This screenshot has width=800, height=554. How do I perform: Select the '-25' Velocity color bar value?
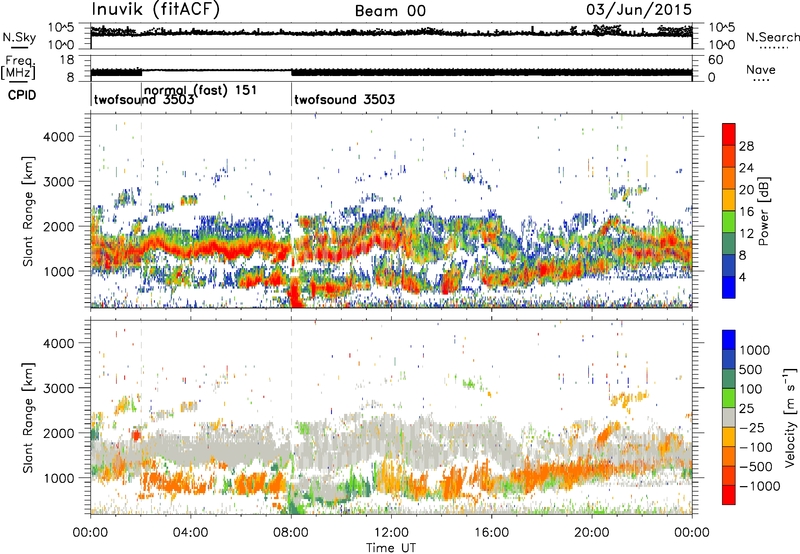click(752, 427)
